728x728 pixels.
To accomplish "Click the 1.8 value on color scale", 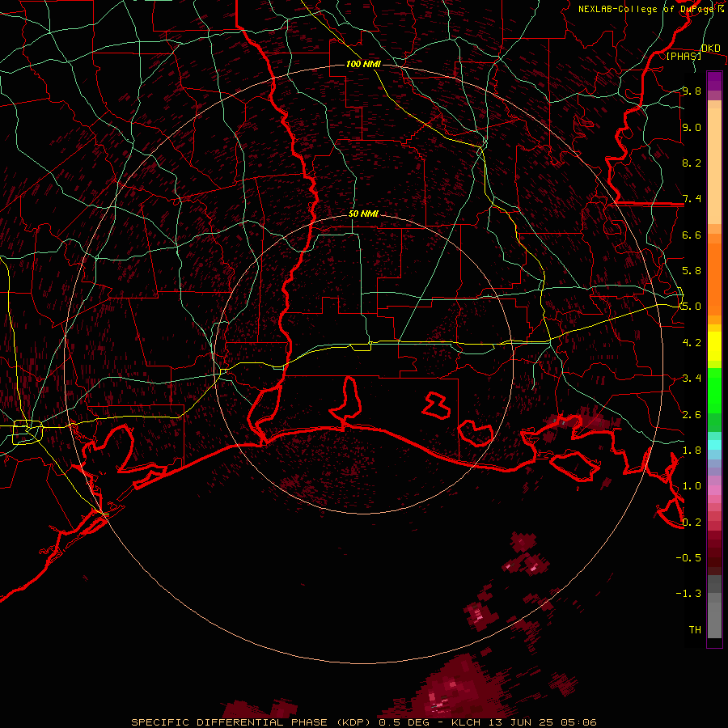I will tap(692, 451).
